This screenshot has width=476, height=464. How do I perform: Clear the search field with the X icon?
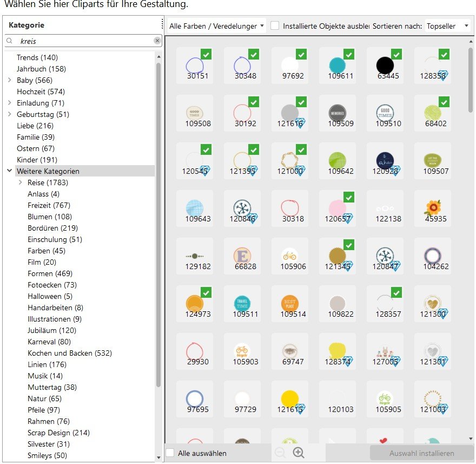157,41
